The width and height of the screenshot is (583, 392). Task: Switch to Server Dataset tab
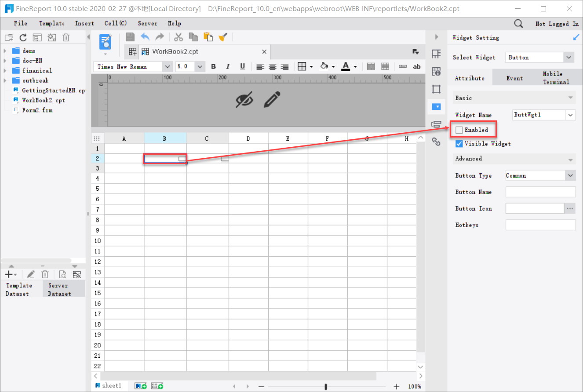64,290
